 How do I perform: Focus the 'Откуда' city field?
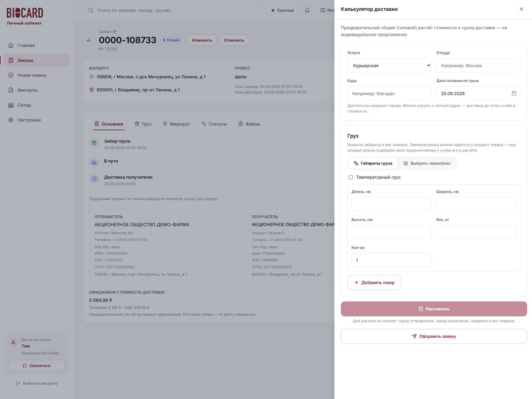pos(478,65)
